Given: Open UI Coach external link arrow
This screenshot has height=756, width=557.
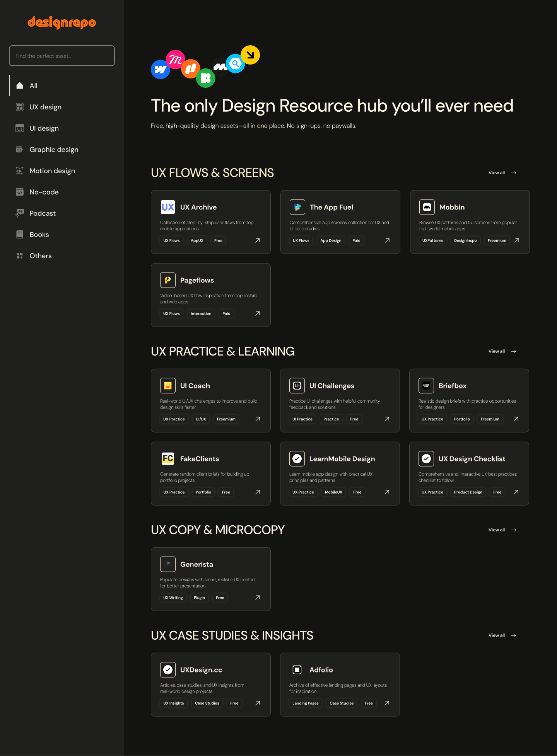Looking at the screenshot, I should click(x=258, y=419).
